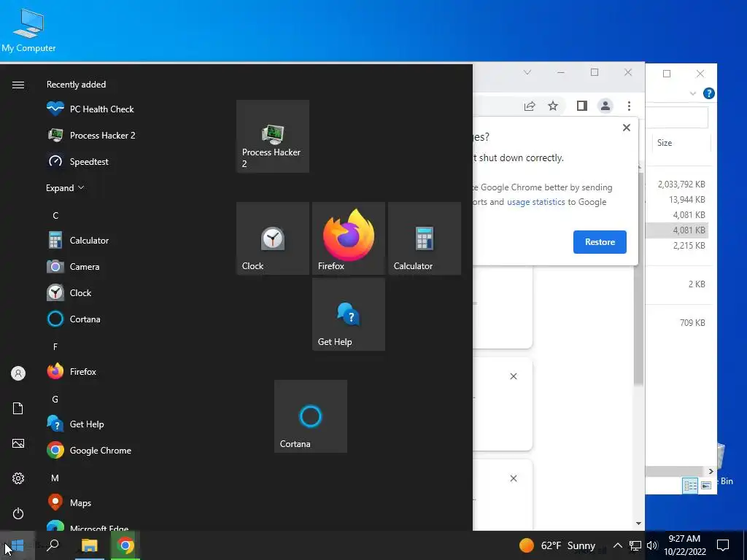Image resolution: width=747 pixels, height=560 pixels.
Task: Switch Explorer to details view icon
Action: (690, 485)
